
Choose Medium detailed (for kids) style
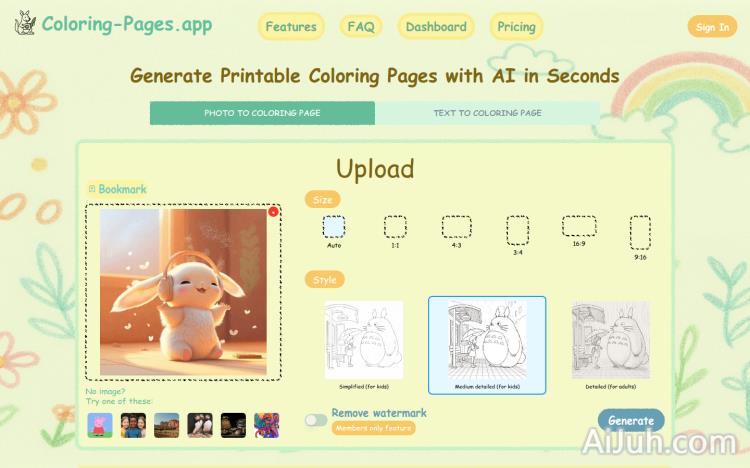487,345
